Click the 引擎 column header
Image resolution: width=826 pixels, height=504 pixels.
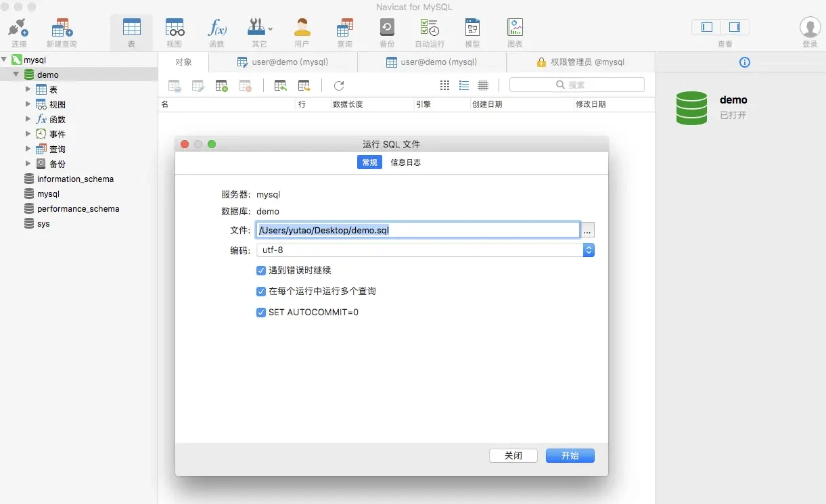442,105
